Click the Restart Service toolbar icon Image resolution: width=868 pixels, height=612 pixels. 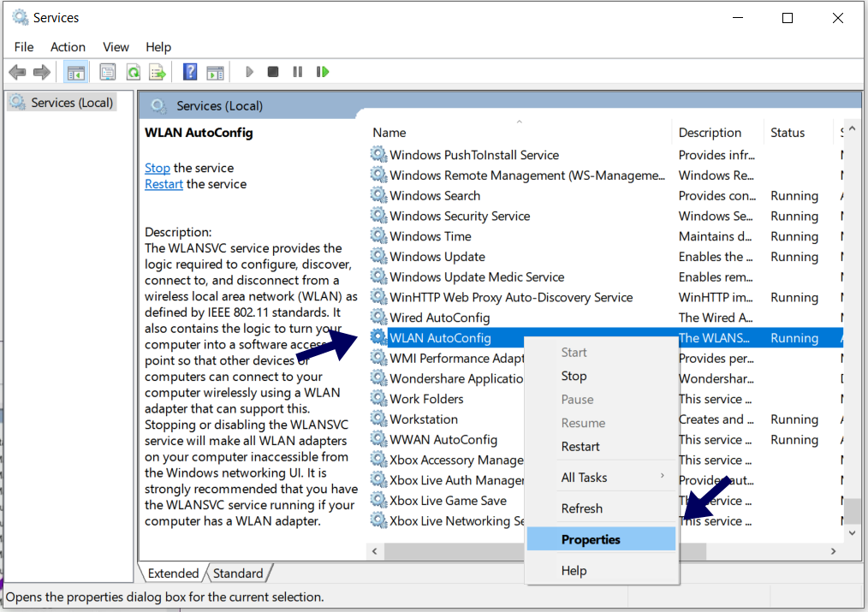[x=323, y=72]
